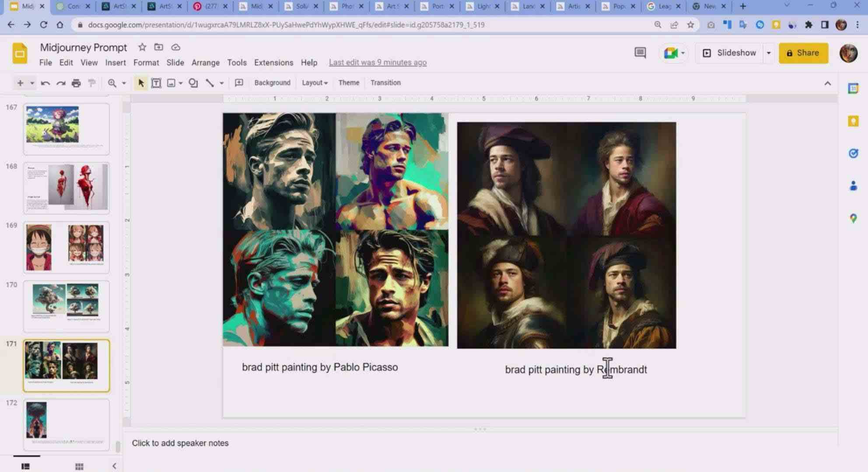Click the Share button
Screen dimensions: 868x472
(x=803, y=53)
